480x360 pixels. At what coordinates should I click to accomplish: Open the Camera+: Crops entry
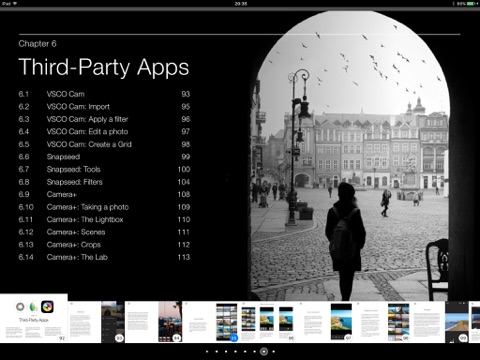coord(104,245)
